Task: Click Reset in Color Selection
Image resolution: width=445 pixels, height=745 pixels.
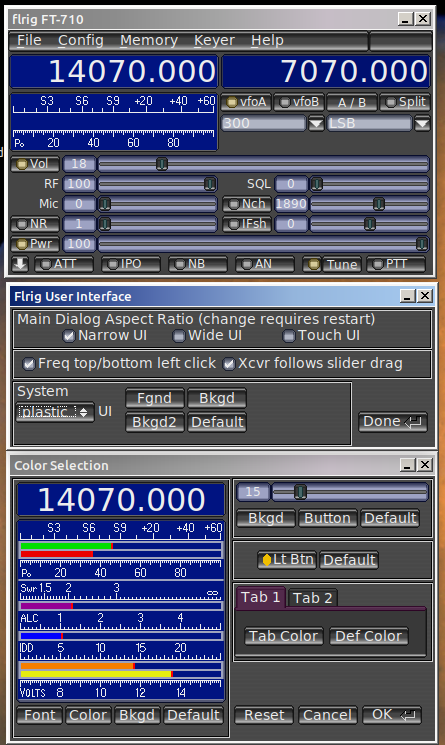Action: (264, 715)
